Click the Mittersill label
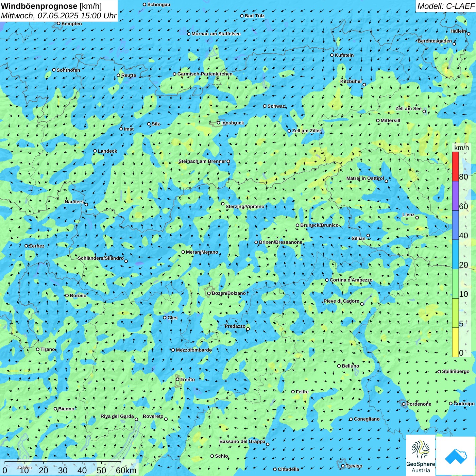 point(390,120)
